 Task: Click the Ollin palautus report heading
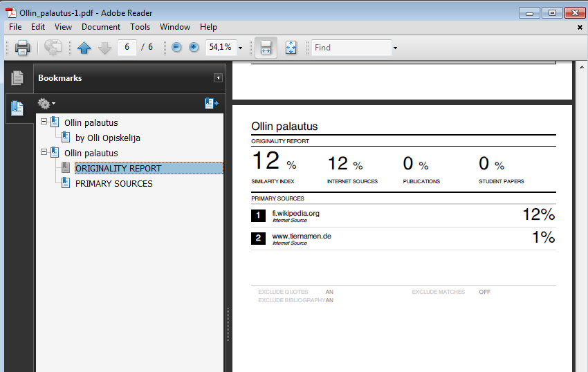(284, 127)
